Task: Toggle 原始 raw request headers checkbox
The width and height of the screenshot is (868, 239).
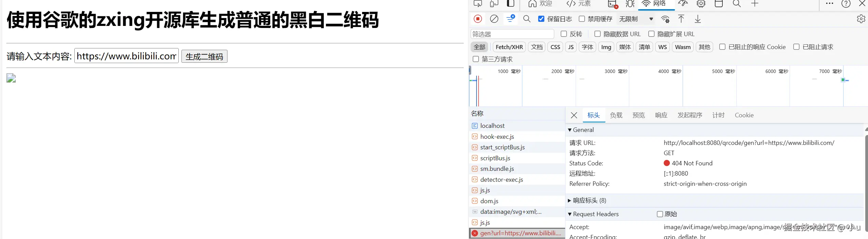Action: [x=660, y=214]
